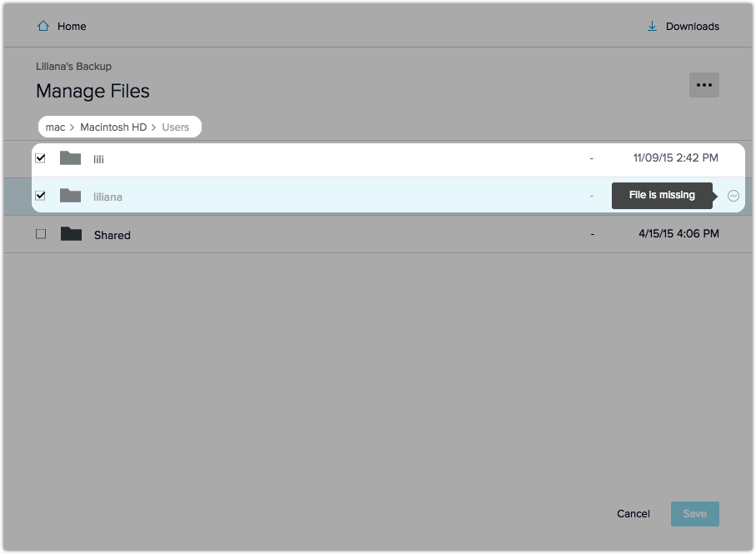
Task: Click the date 4/15/15 4:06 PM
Action: point(678,233)
